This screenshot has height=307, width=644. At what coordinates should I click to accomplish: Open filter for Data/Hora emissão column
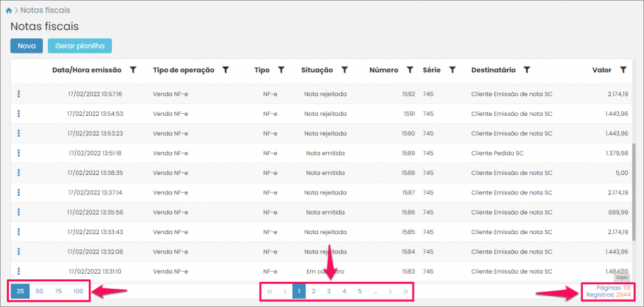pyautogui.click(x=133, y=70)
